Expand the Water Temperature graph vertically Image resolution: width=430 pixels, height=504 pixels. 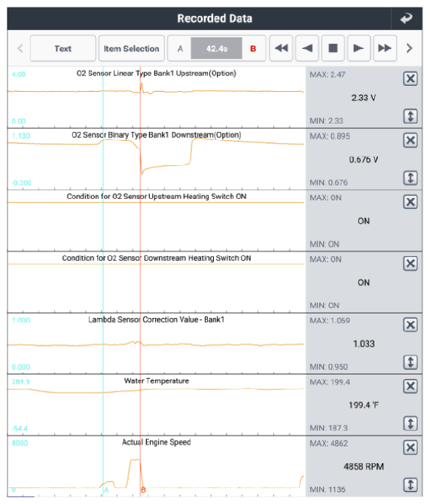tap(410, 423)
